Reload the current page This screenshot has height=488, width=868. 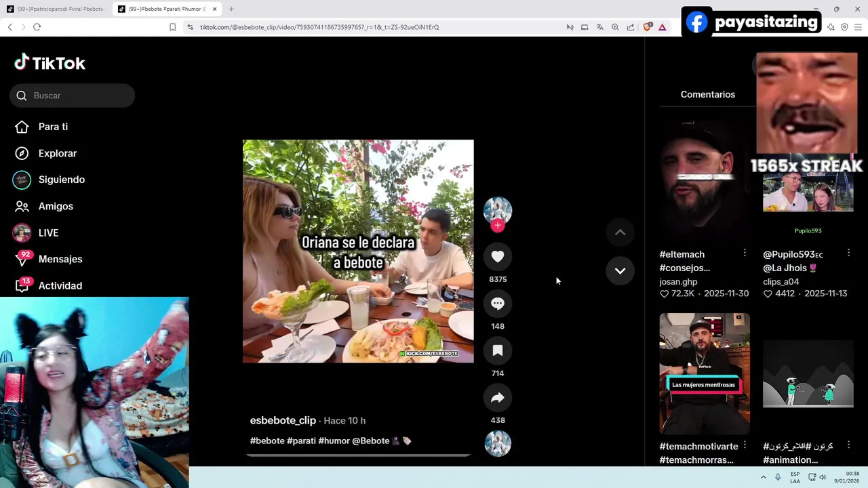click(37, 27)
